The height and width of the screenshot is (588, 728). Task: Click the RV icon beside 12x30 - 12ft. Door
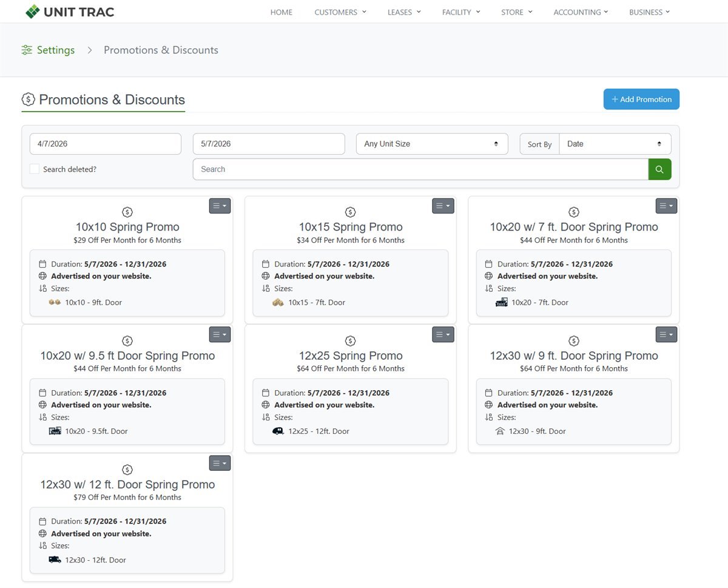[55, 559]
